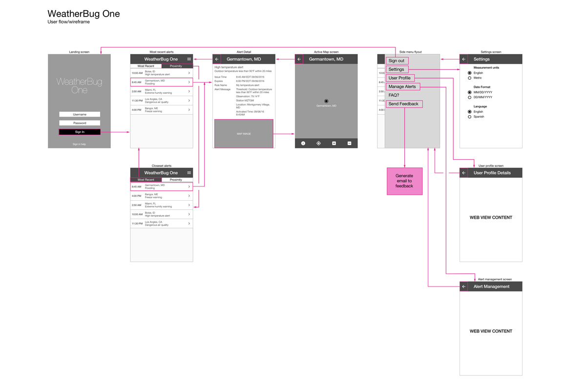Screen dimensions: 586x392
Task: Click the locate-me target icon in map toolbar
Action: click(318, 143)
